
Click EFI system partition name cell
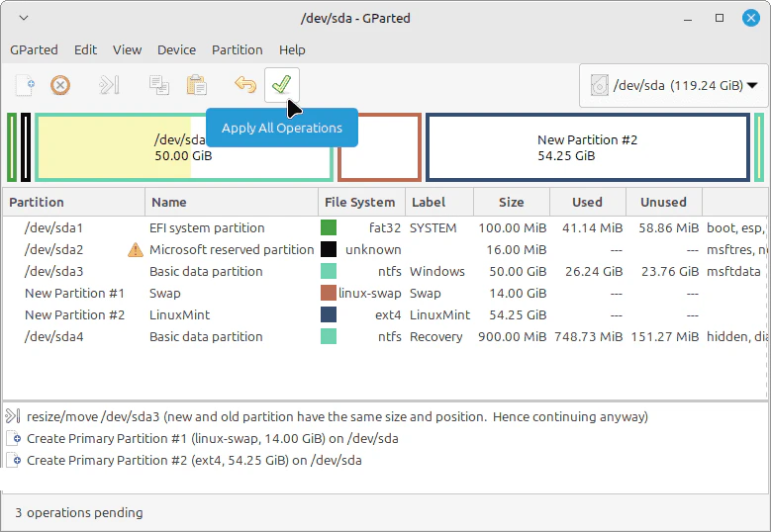click(x=207, y=228)
